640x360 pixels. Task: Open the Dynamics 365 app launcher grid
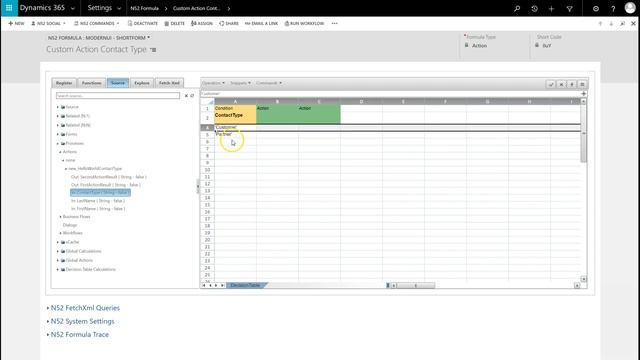point(9,8)
